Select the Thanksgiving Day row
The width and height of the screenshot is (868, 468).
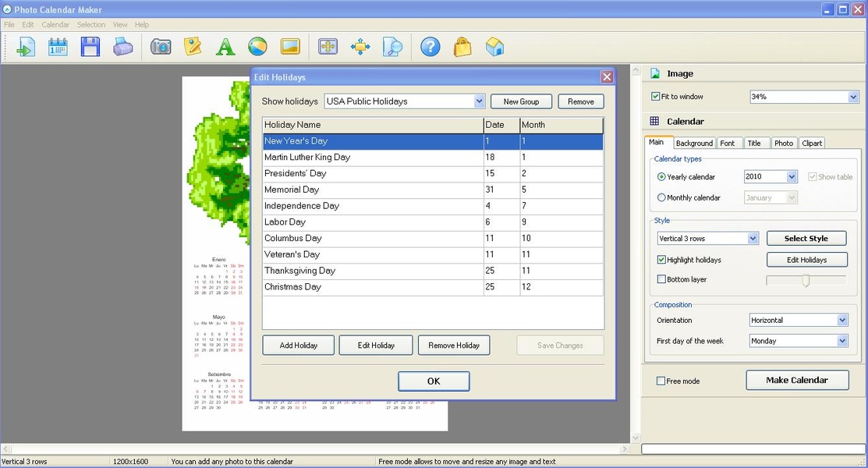pos(433,271)
